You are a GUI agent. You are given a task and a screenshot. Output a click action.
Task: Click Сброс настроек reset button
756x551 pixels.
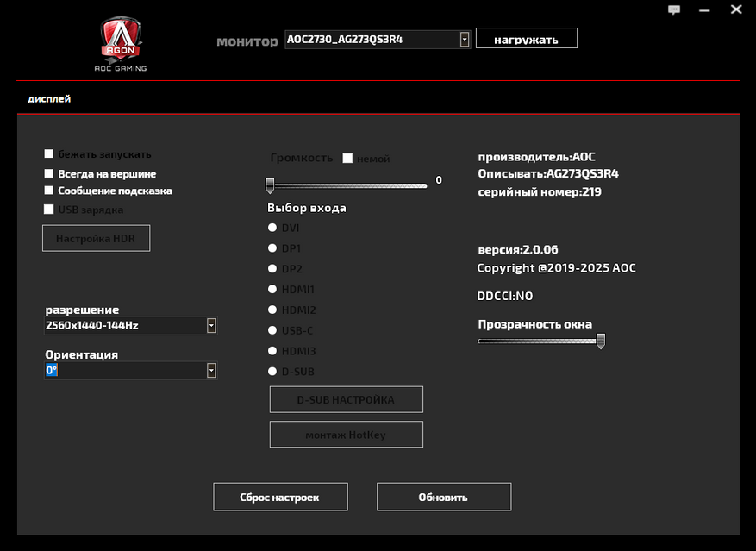(281, 497)
